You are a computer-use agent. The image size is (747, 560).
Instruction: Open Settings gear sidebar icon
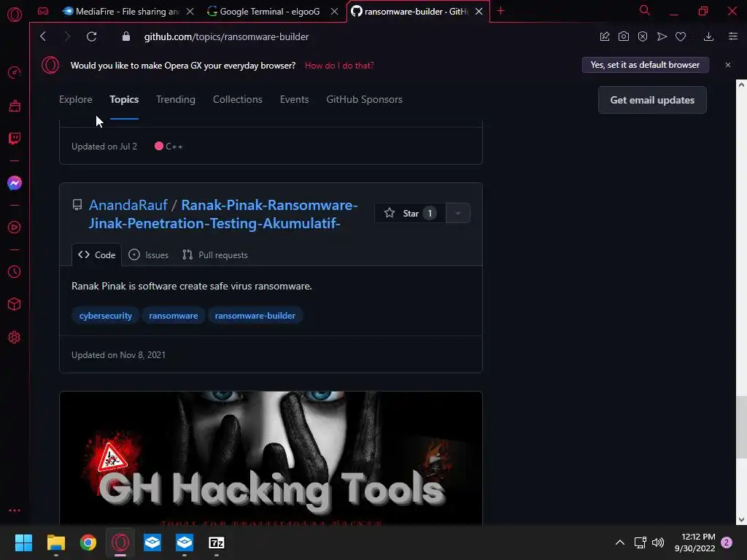(15, 337)
